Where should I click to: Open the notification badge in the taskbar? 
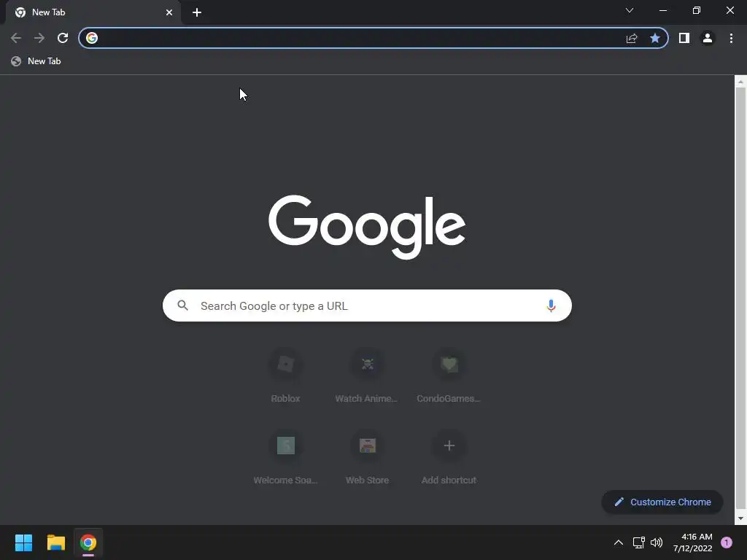pos(727,542)
